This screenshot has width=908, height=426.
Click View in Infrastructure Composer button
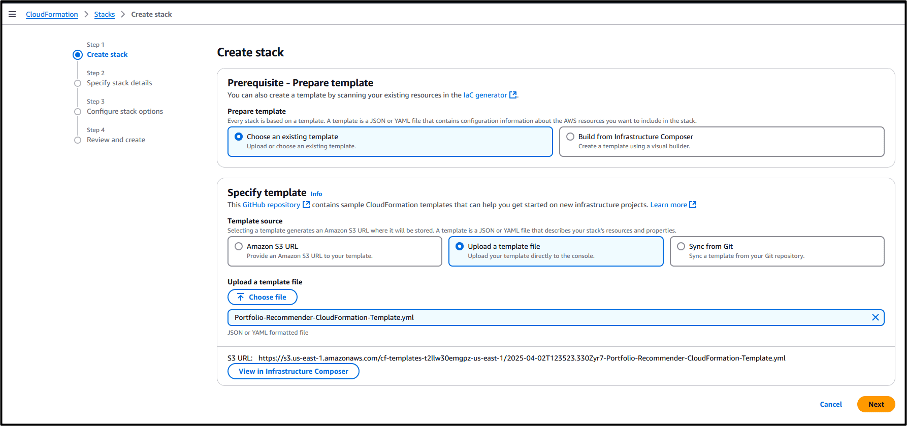(x=293, y=371)
